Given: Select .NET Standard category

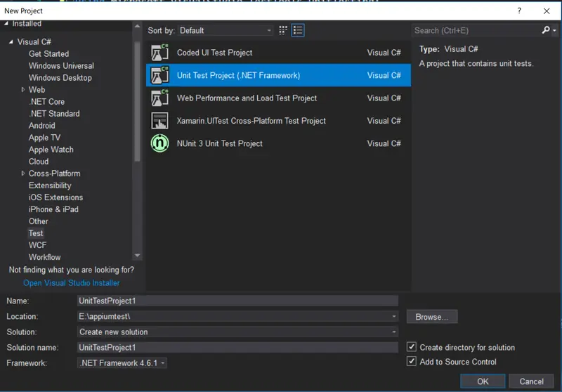Looking at the screenshot, I should pyautogui.click(x=54, y=114).
